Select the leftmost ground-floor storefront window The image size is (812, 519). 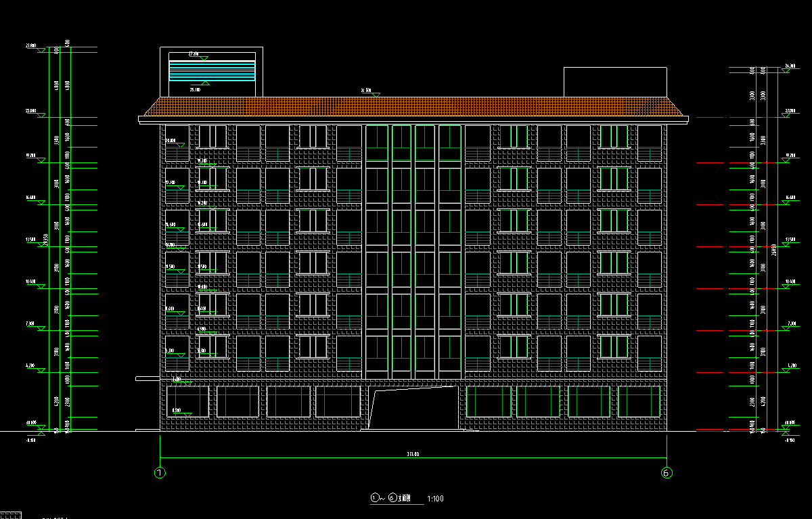point(188,402)
